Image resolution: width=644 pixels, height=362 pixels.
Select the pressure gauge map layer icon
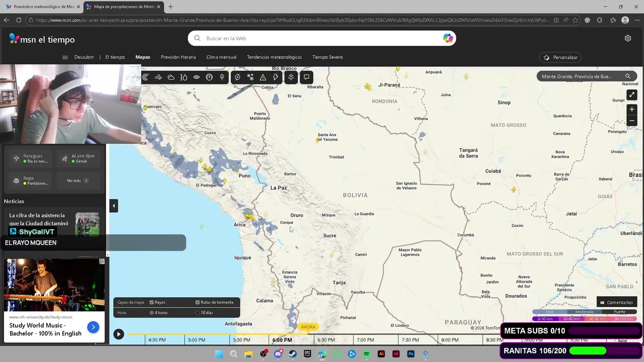[x=209, y=77]
